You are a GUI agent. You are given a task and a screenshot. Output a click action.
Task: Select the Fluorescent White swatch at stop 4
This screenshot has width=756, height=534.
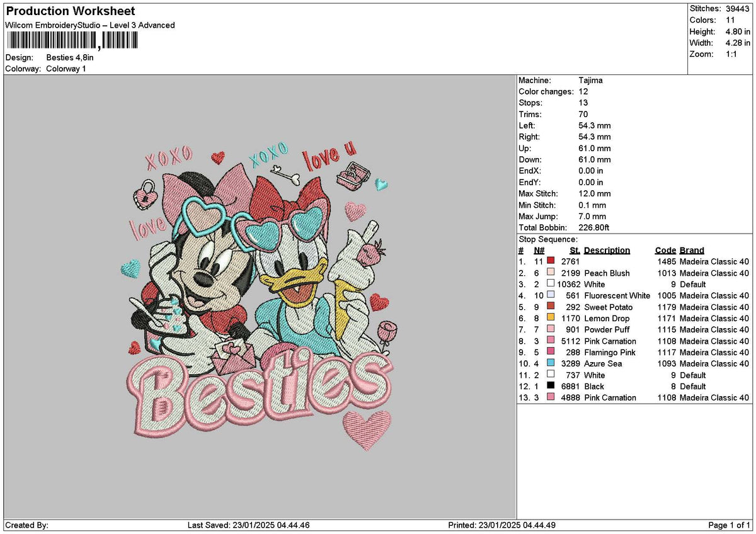tap(550, 295)
